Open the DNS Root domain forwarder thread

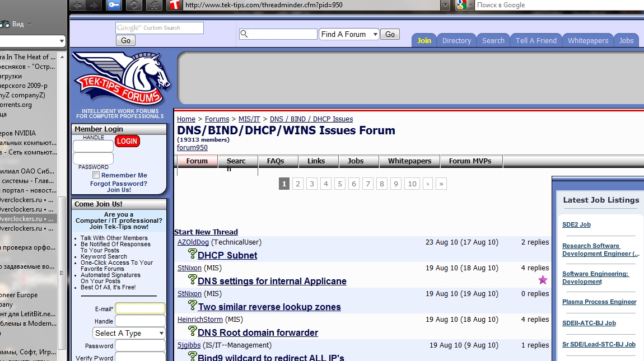point(258,332)
